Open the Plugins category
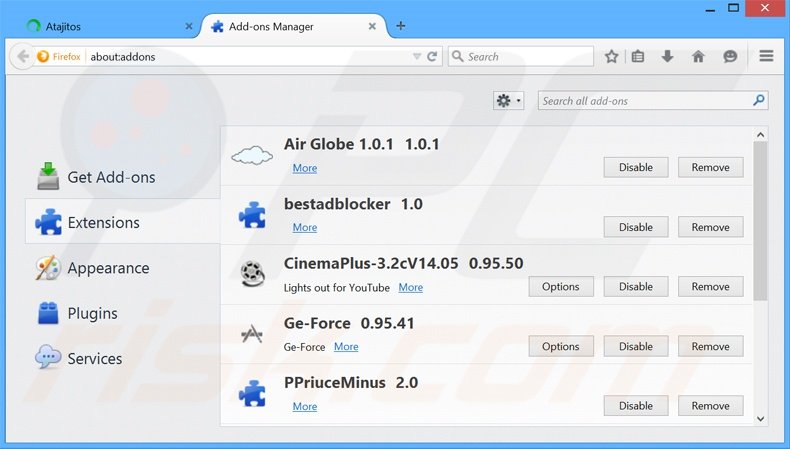This screenshot has width=790, height=449. [x=122, y=313]
